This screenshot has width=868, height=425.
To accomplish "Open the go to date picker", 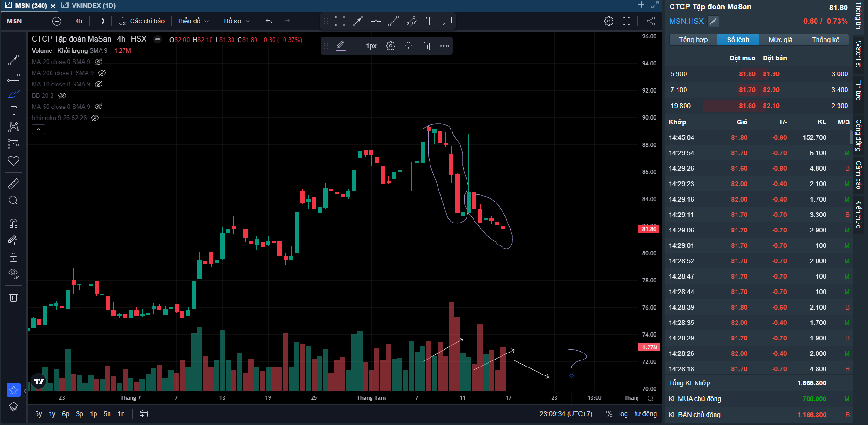I will (x=144, y=414).
